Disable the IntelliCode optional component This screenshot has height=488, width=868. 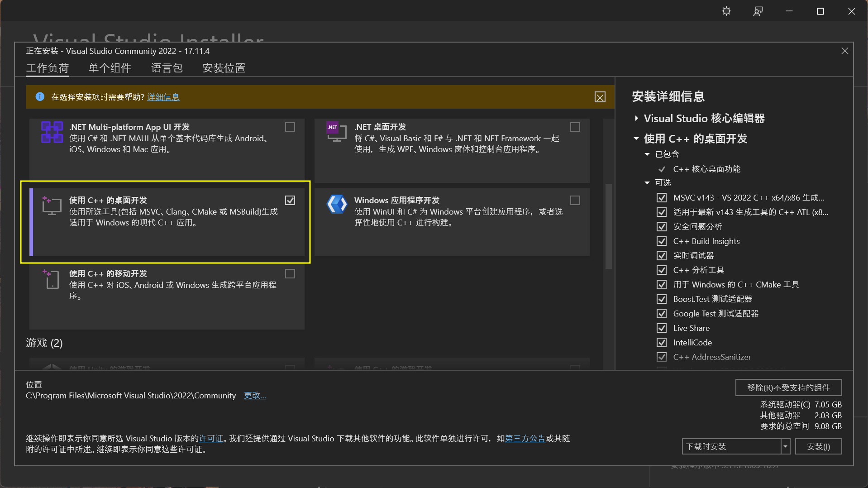coord(662,343)
